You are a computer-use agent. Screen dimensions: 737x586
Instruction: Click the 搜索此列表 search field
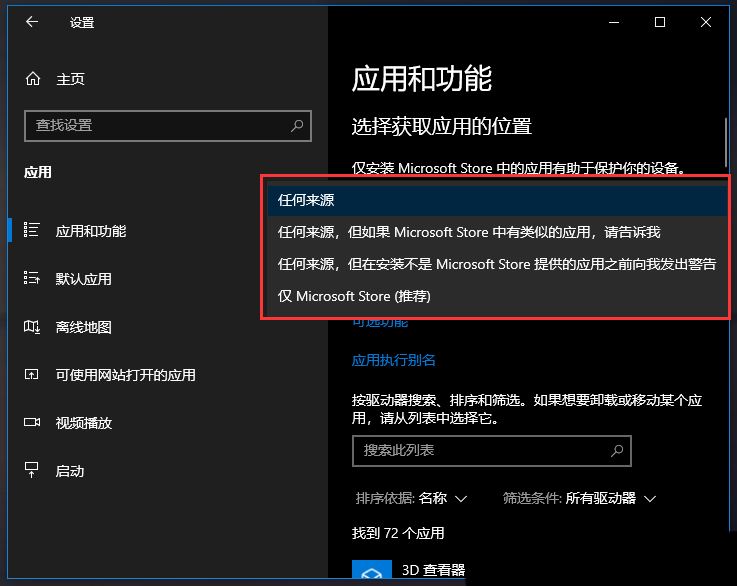click(x=480, y=451)
